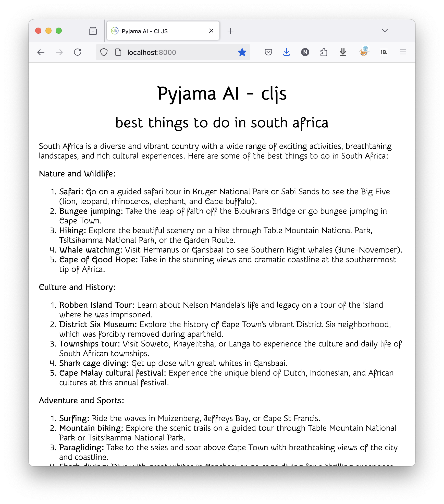Expand the list all tabs chevron
The height and width of the screenshot is (504, 444).
(385, 31)
